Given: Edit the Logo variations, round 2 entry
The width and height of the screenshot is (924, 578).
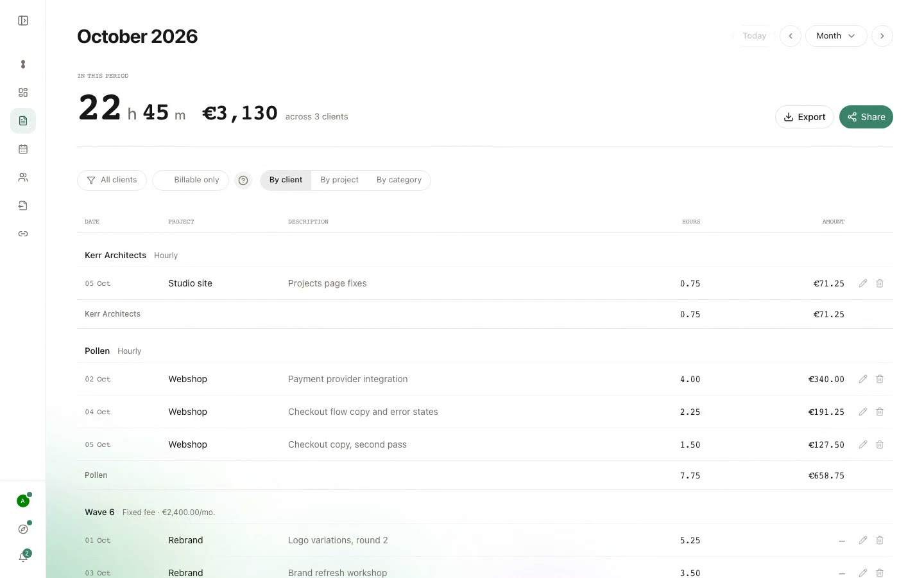Looking at the screenshot, I should 863,540.
